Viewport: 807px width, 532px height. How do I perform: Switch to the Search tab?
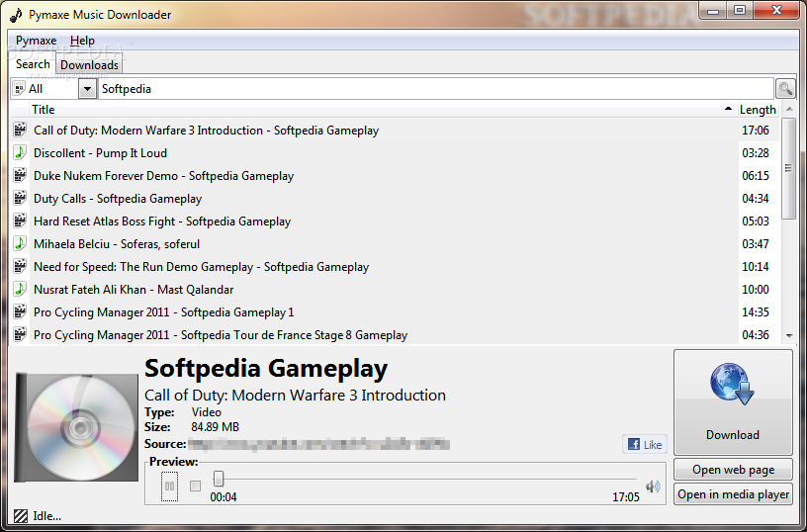(33, 64)
